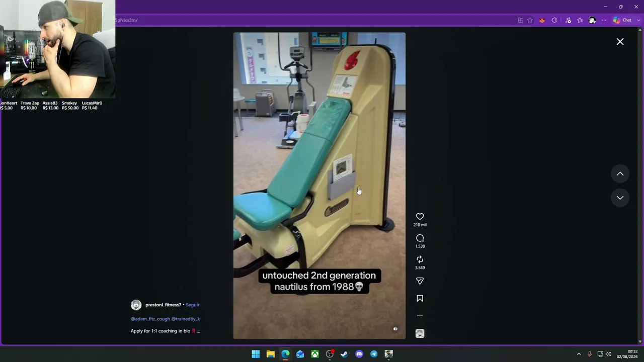The height and width of the screenshot is (362, 644).
Task: Open the Copilot Chat button
Action: pos(622,20)
